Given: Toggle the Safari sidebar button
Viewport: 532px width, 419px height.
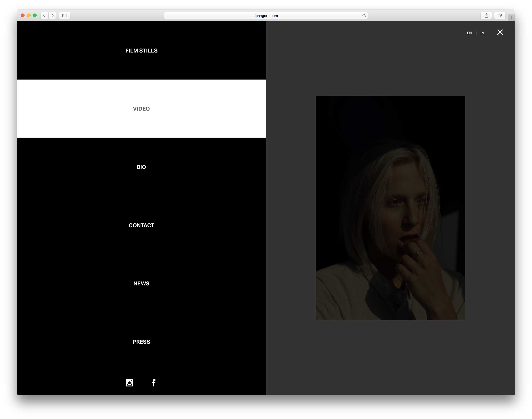Looking at the screenshot, I should (x=65, y=15).
